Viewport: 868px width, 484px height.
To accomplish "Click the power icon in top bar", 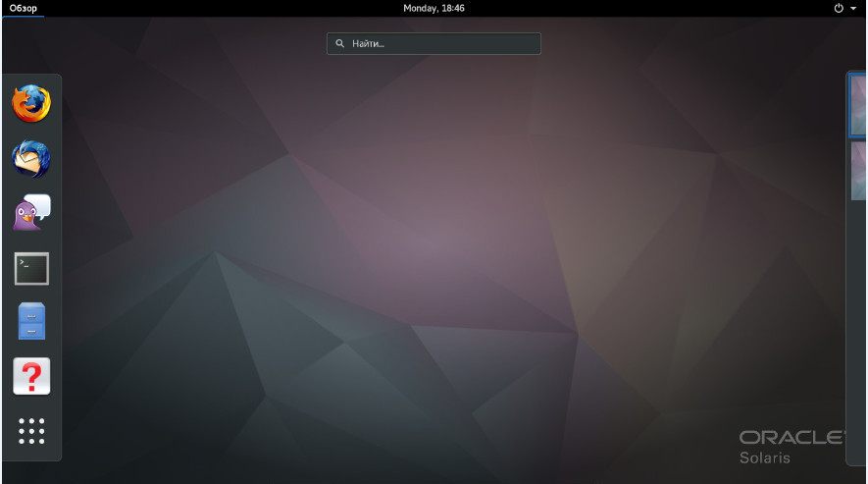I will [839, 8].
